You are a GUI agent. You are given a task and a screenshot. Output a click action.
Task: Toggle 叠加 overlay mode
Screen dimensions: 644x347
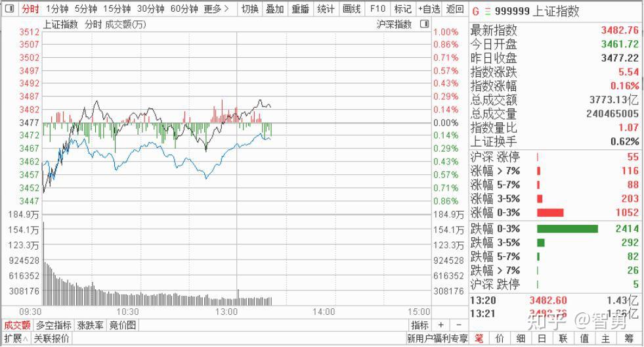[274, 9]
